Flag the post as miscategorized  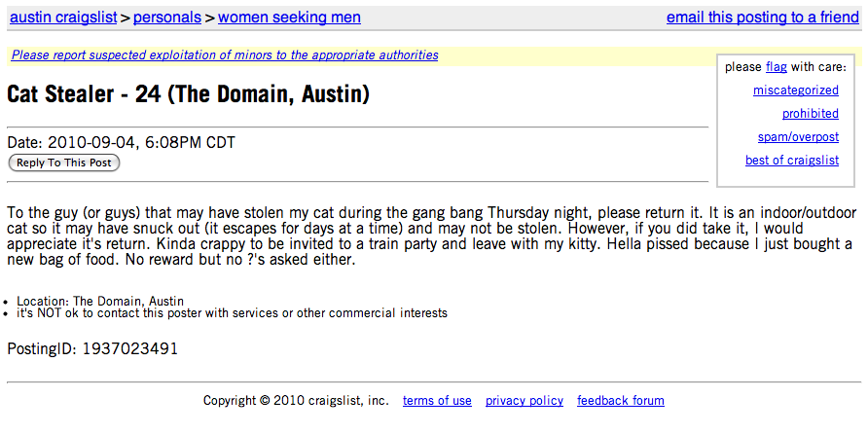point(795,90)
